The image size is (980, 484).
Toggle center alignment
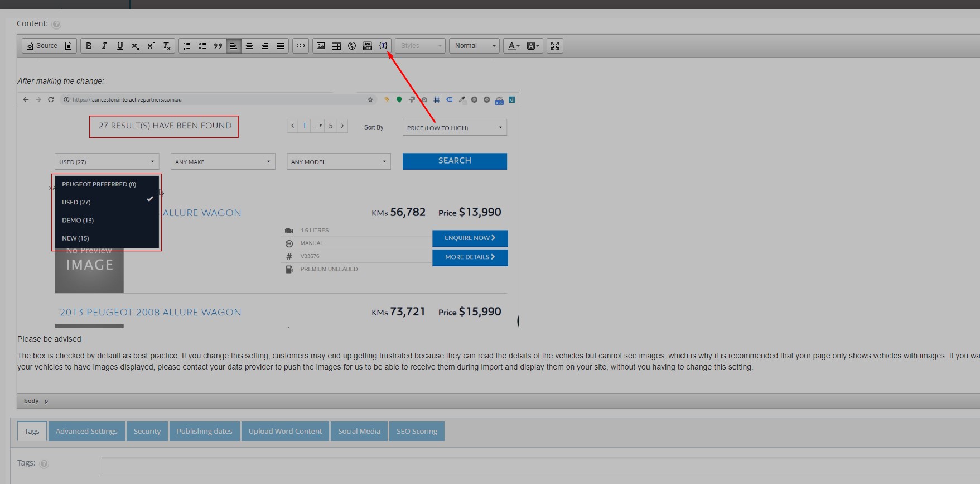tap(249, 46)
